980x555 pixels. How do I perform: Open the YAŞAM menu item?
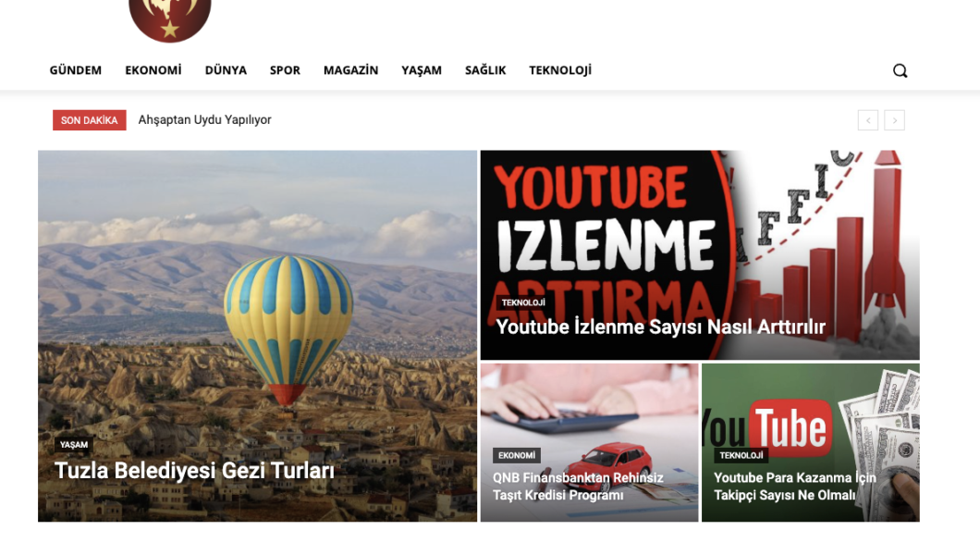[x=422, y=70]
